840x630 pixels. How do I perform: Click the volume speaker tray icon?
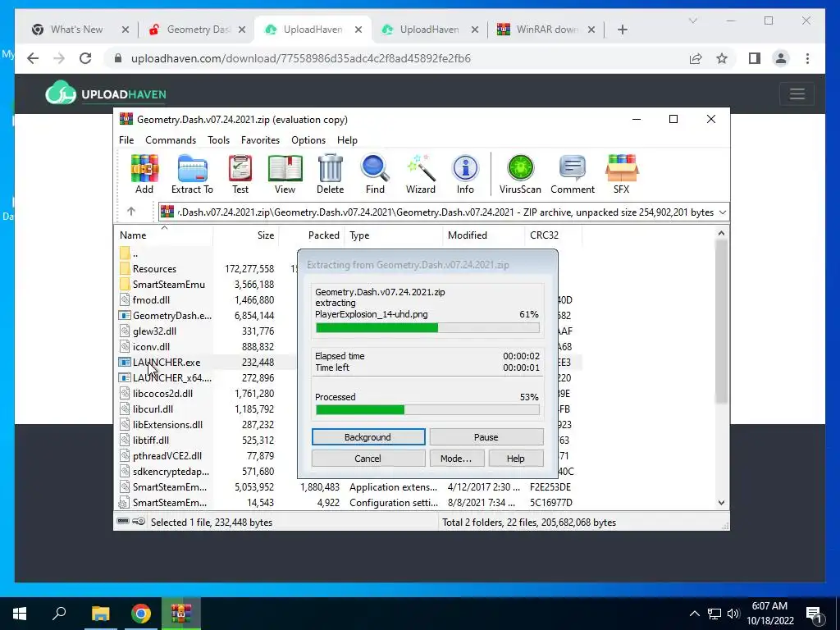pyautogui.click(x=733, y=614)
